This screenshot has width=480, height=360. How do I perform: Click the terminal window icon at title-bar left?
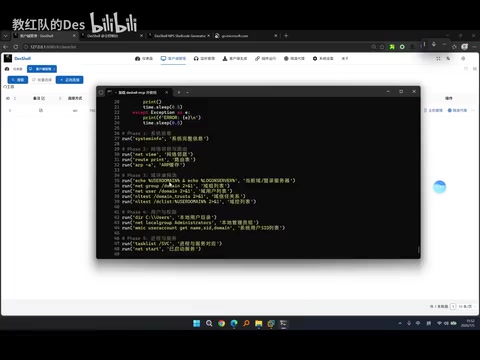tap(101, 92)
